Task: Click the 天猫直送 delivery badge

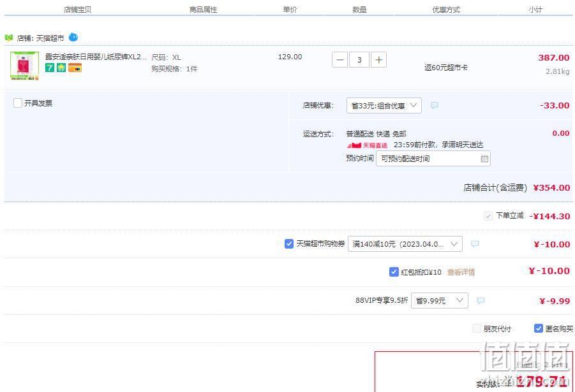Action: 367,145
